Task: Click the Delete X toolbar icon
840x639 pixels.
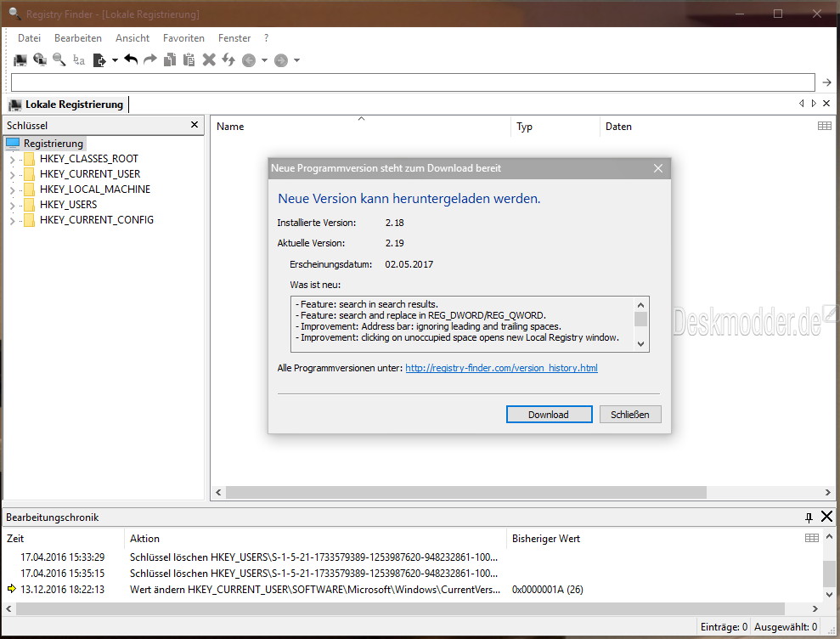Action: (209, 59)
